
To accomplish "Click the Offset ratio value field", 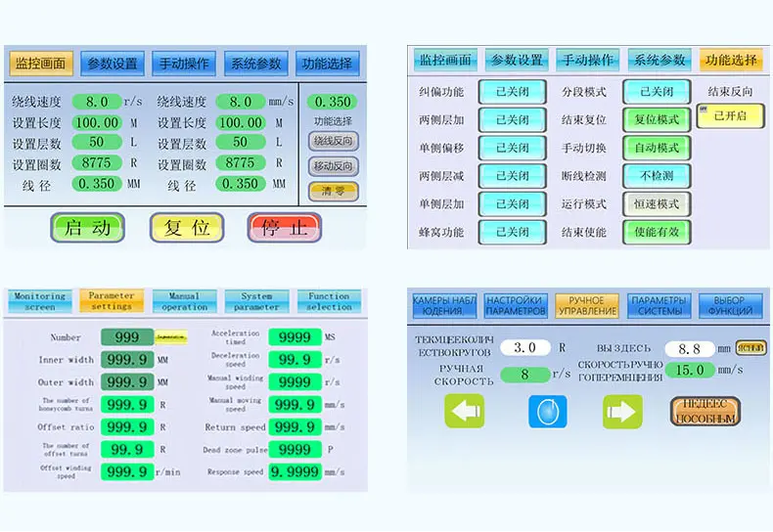I will coord(127,426).
